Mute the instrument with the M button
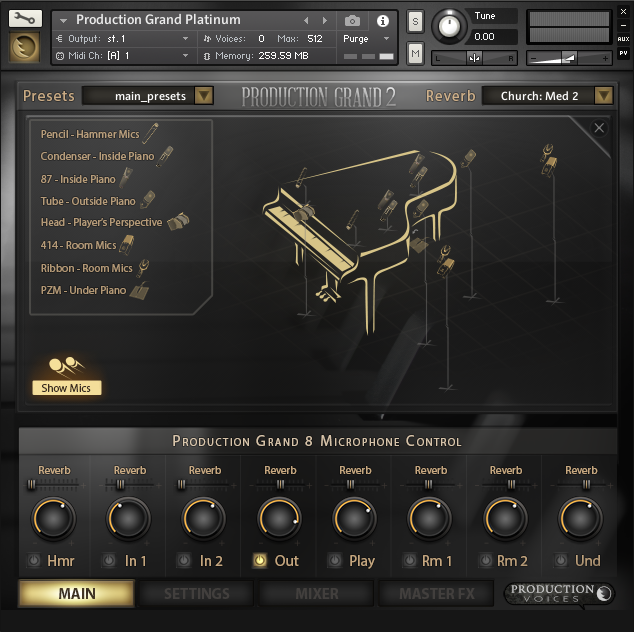The width and height of the screenshot is (634, 632). tap(415, 53)
